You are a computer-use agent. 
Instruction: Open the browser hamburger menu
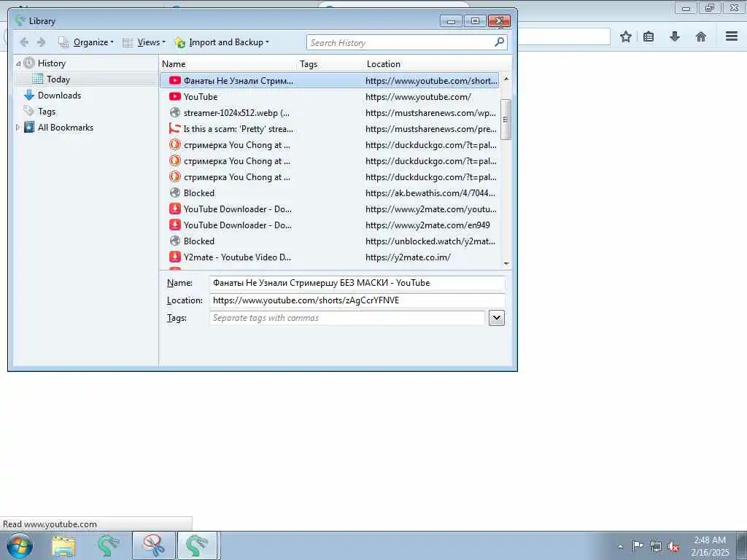(732, 36)
